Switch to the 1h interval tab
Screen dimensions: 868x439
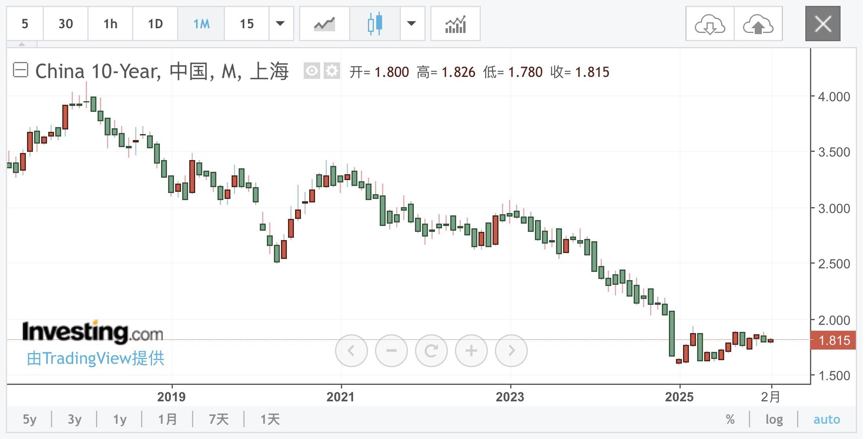point(110,24)
